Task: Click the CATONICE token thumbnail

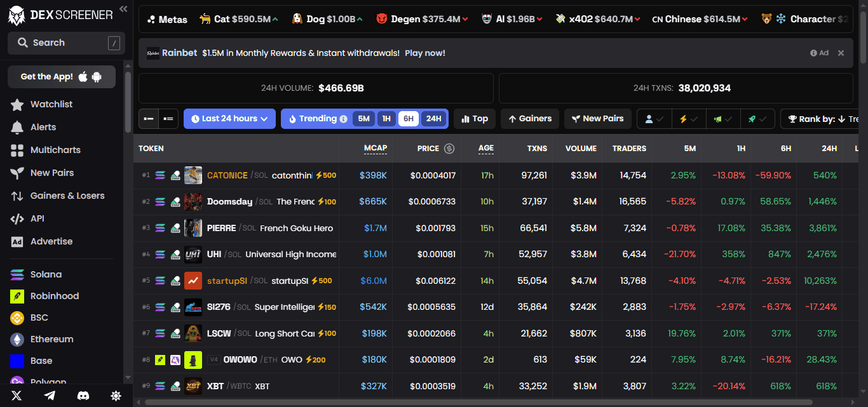Action: pos(193,175)
